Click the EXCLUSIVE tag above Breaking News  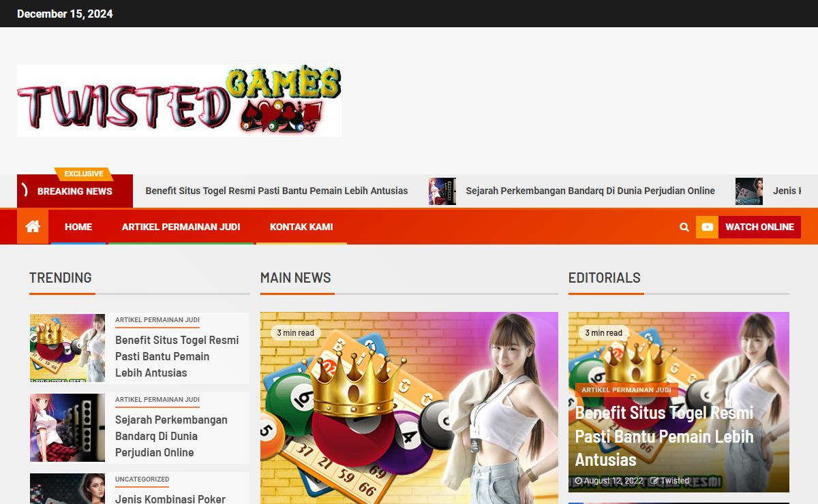click(84, 174)
